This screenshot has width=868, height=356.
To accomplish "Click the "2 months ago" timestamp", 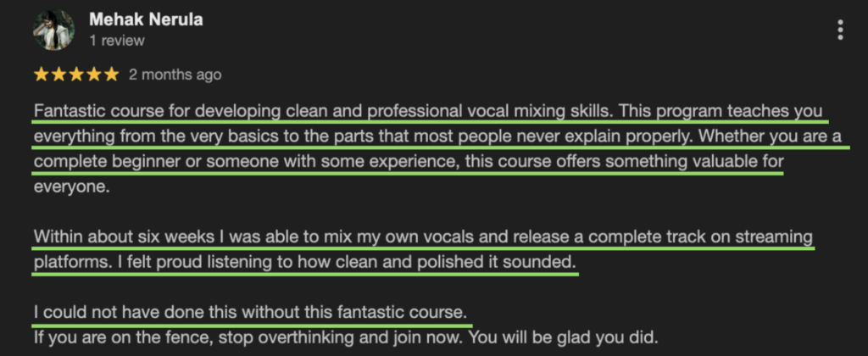I will [x=175, y=75].
